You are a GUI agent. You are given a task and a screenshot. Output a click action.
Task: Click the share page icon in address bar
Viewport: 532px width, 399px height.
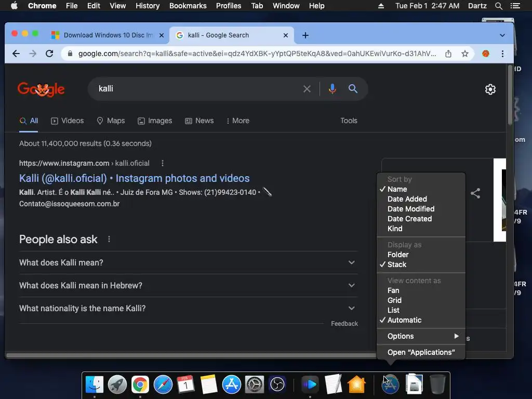click(448, 54)
